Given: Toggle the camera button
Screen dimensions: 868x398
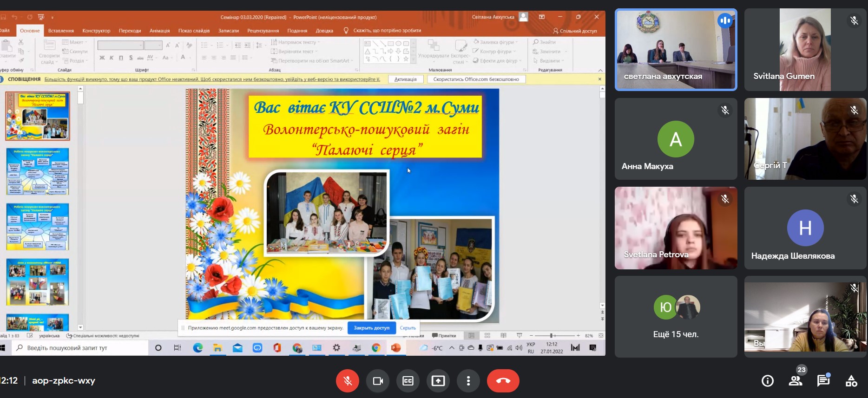Looking at the screenshot, I should (x=378, y=381).
